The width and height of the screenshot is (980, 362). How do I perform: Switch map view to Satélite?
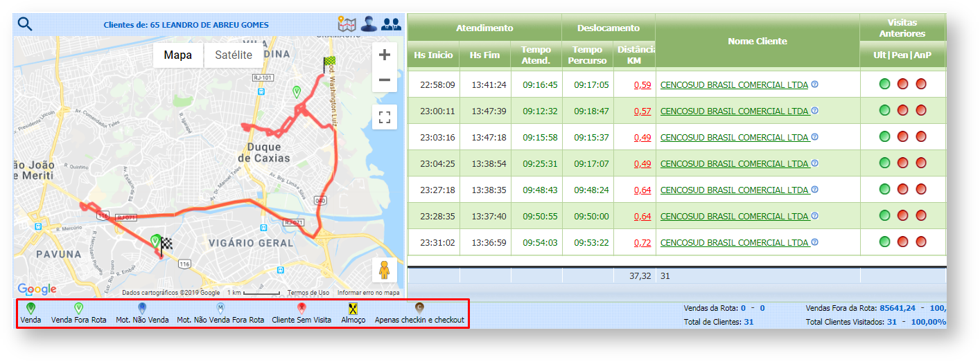coord(234,55)
